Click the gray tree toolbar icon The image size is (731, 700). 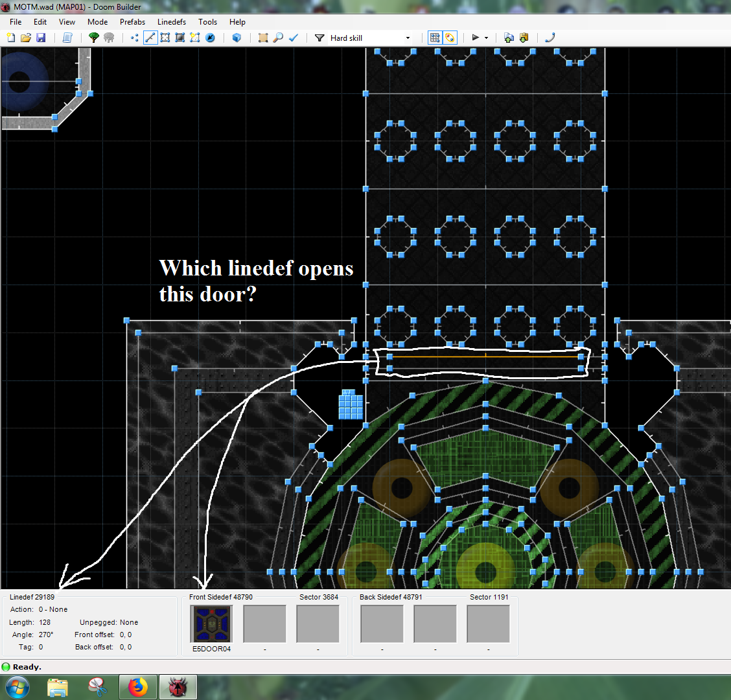point(109,38)
